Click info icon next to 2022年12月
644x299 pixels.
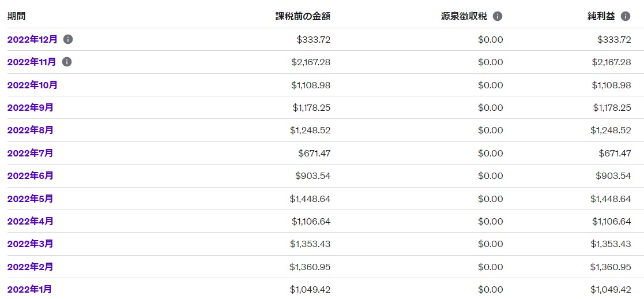click(x=68, y=39)
